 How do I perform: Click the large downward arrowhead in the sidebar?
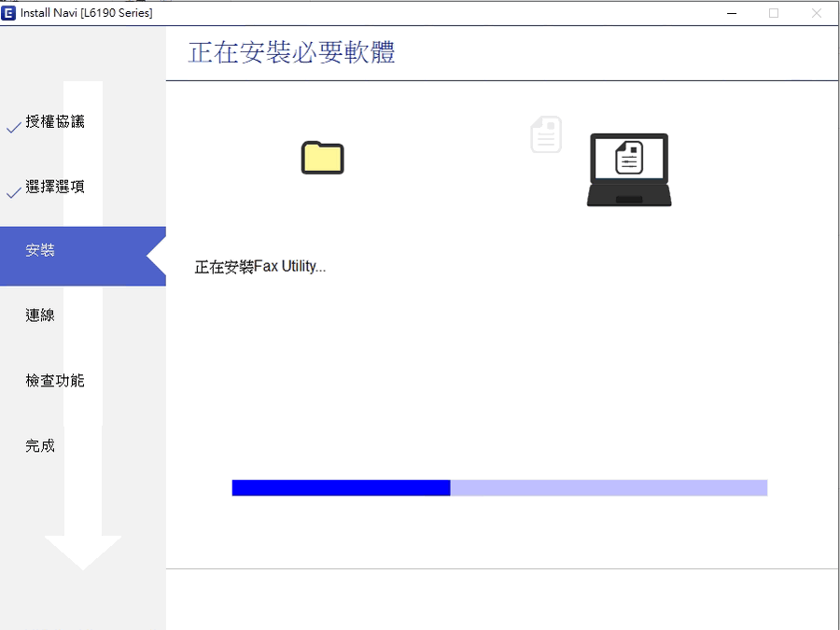pos(83,552)
